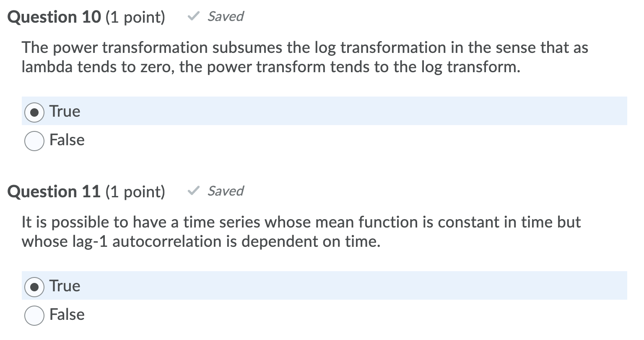The width and height of the screenshot is (644, 340).
Task: Select the True radio button for Question 10
Action: coord(34,112)
